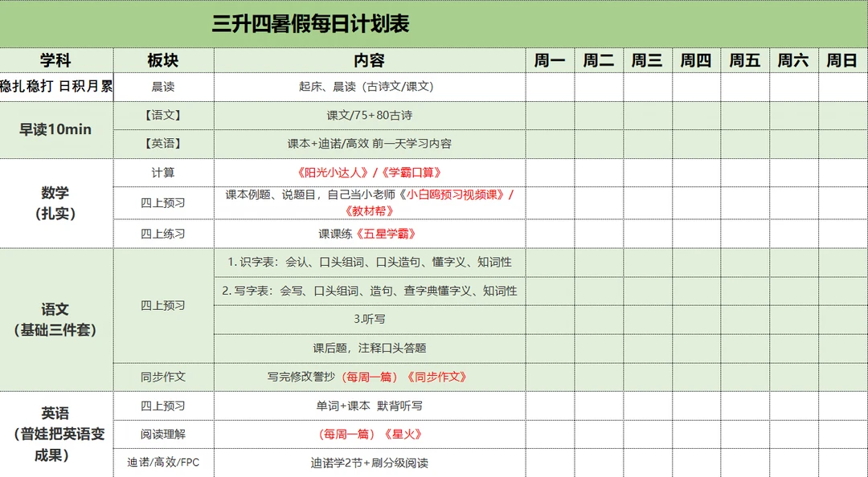Select the 四上预习 cell in the 数学 section
Image resolution: width=868 pixels, height=477 pixels.
pos(164,203)
